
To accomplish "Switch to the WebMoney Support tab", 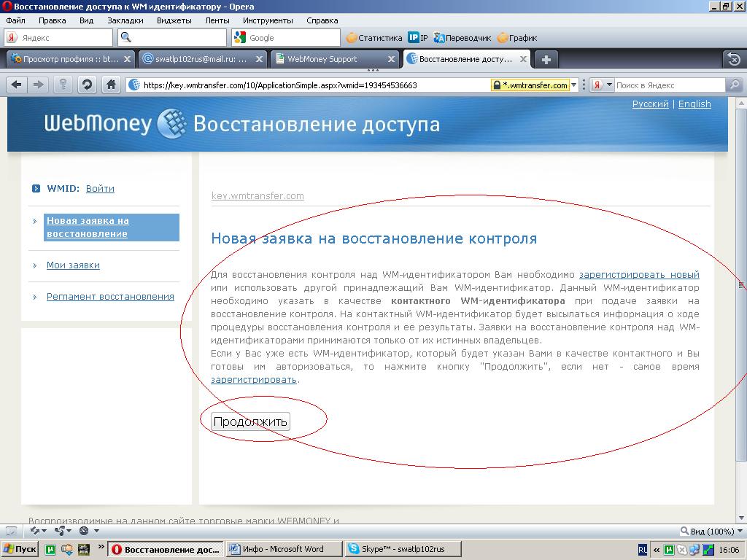I will coord(334,59).
